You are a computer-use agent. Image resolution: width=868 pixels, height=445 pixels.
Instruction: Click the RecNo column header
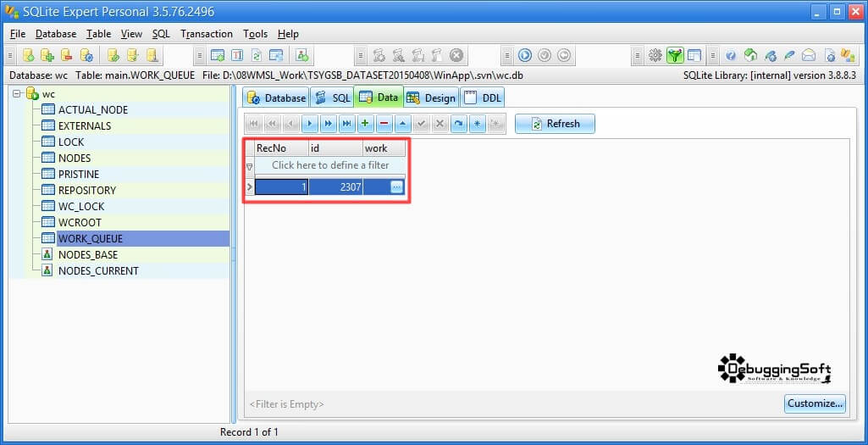(x=281, y=148)
